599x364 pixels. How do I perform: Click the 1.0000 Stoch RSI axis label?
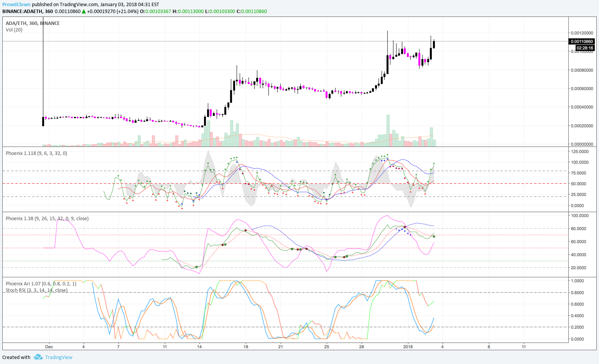pyautogui.click(x=578, y=281)
